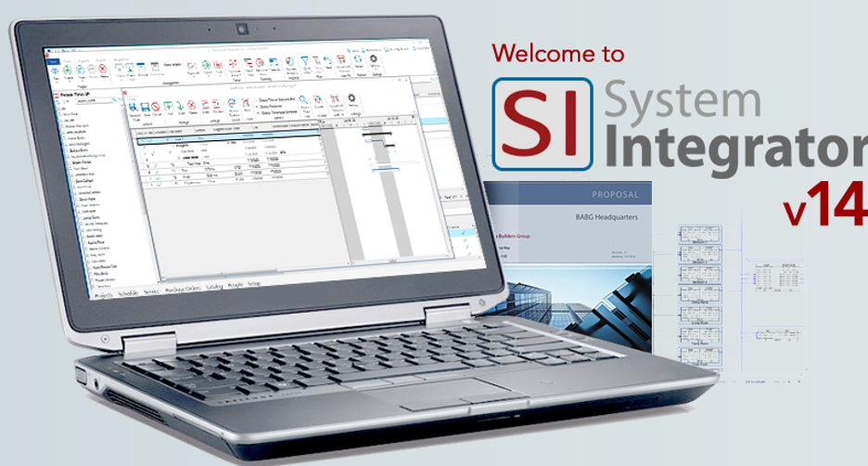The image size is (868, 466).
Task: Click the Refresh icon in main ribbon
Action: point(358,59)
